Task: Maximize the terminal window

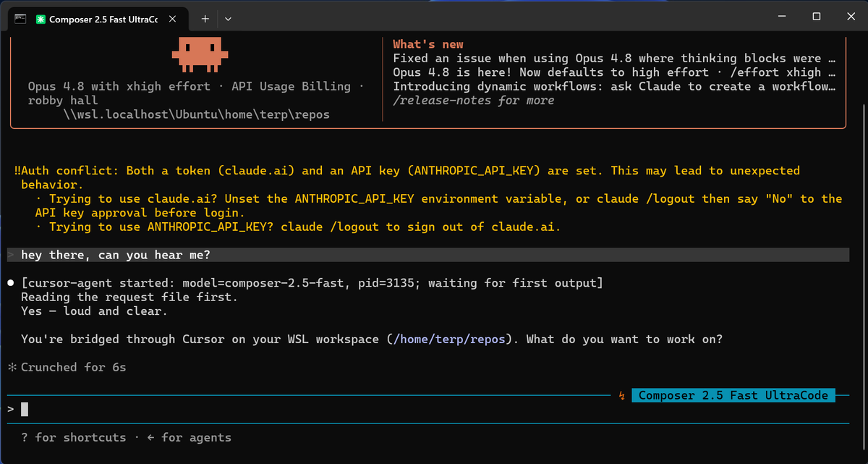Action: 816,17
